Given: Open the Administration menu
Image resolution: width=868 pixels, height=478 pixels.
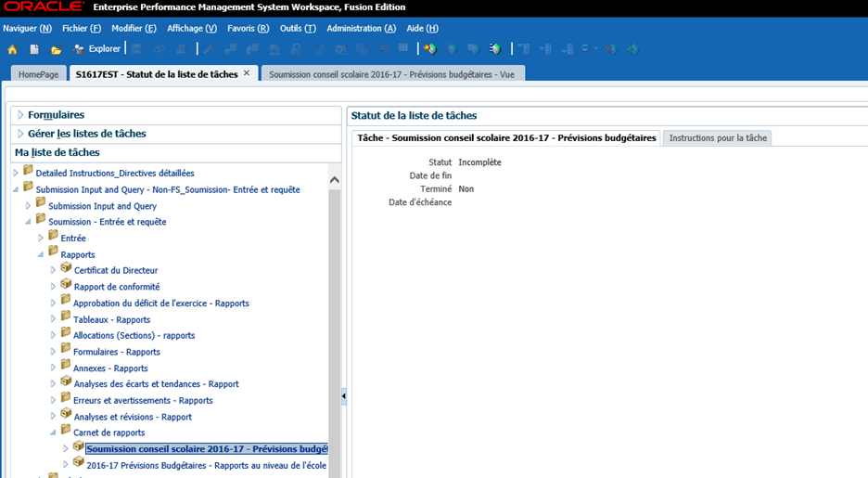Looking at the screenshot, I should pos(361,29).
